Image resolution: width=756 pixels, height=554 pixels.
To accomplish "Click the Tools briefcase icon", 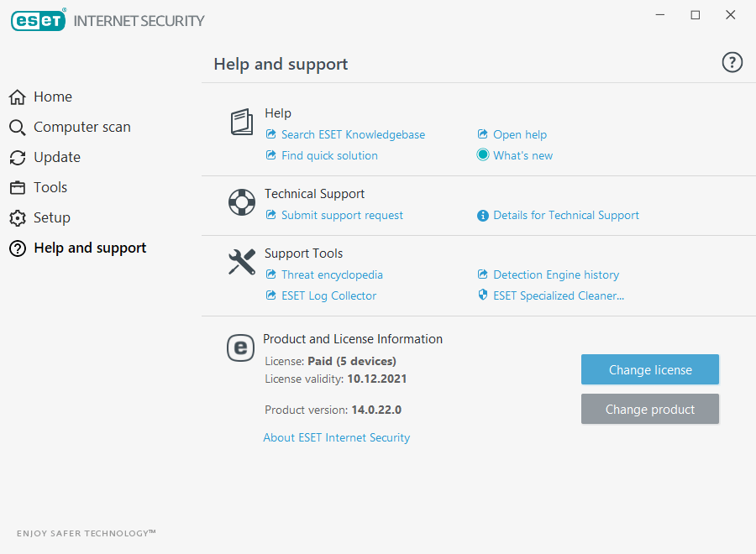I will 18,187.
